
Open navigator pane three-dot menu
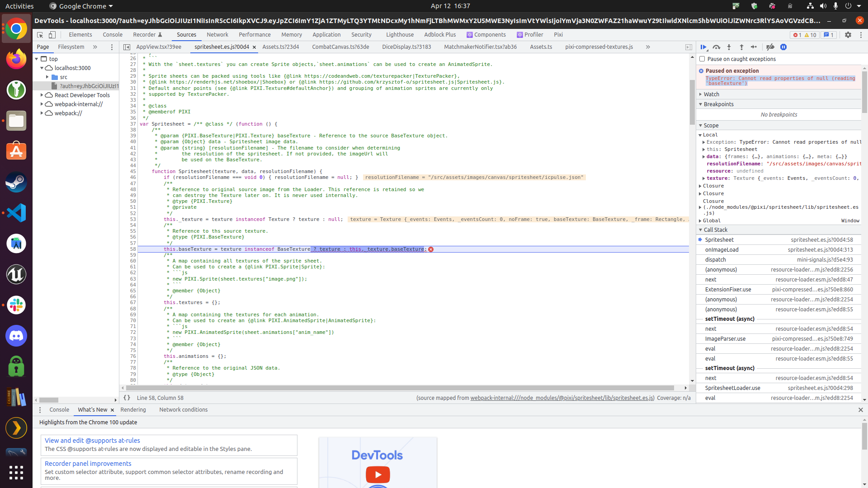pos(112,47)
